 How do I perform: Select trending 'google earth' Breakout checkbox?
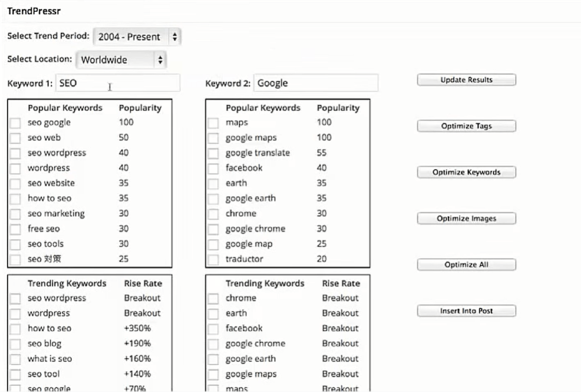coord(213,359)
